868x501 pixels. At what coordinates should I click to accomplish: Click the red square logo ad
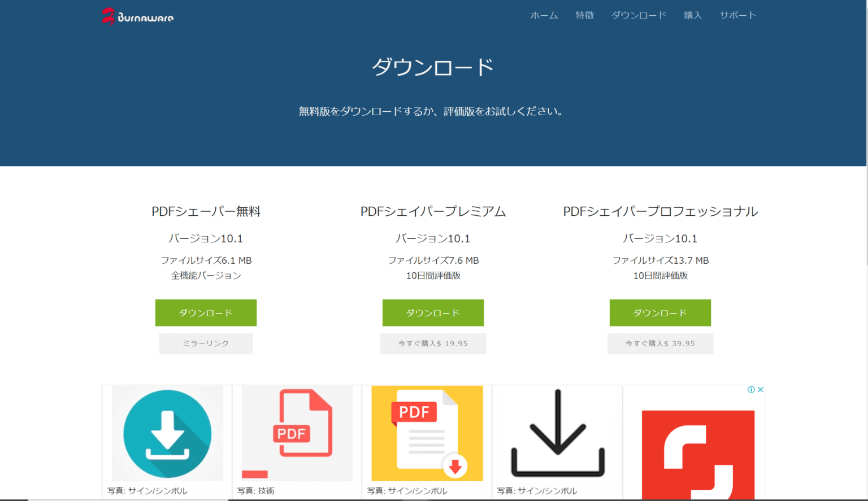coord(698,455)
